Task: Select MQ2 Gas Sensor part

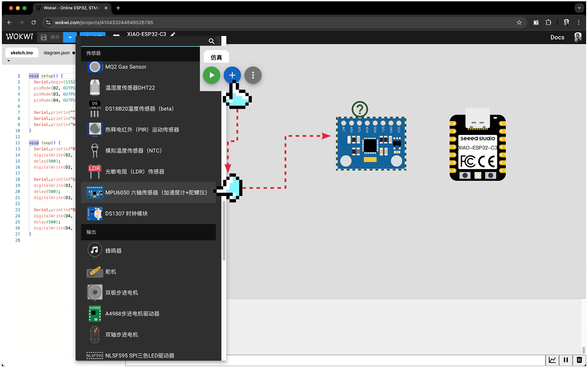Action: pos(148,67)
